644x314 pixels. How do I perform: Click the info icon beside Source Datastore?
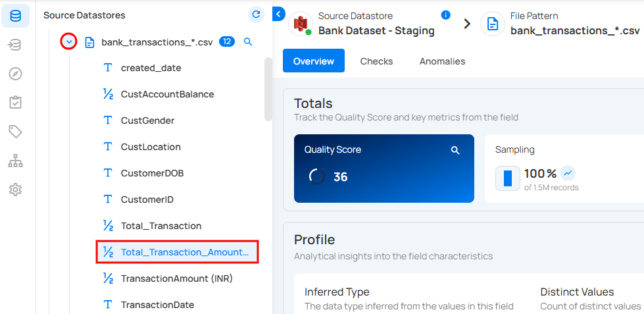[445, 14]
